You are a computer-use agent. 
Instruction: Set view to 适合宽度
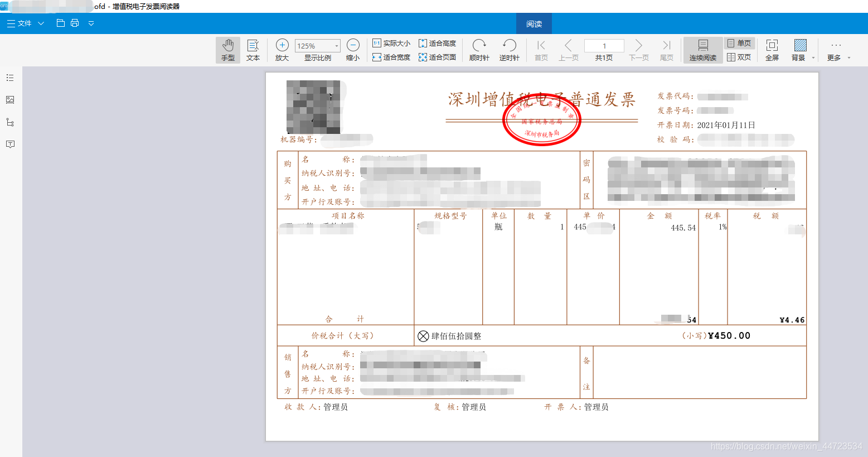[391, 57]
